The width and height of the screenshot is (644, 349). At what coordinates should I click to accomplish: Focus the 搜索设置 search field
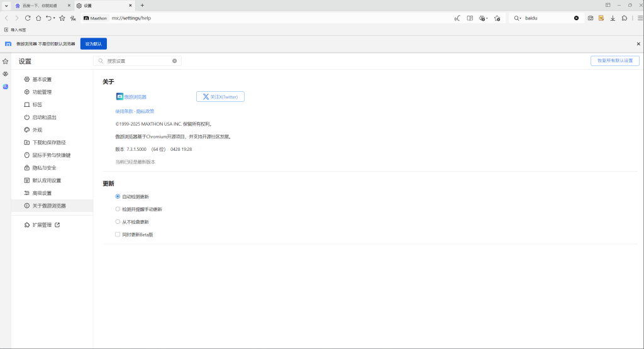[x=138, y=61]
